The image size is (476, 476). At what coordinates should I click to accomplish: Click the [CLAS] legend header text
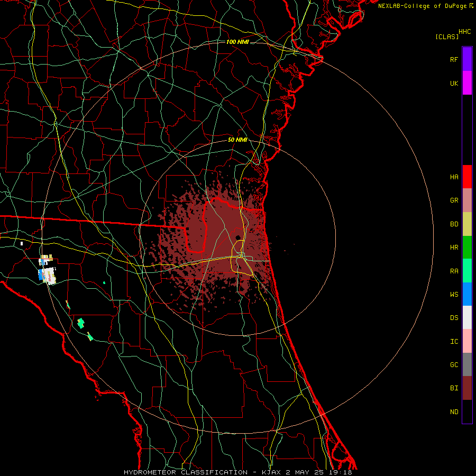click(447, 37)
